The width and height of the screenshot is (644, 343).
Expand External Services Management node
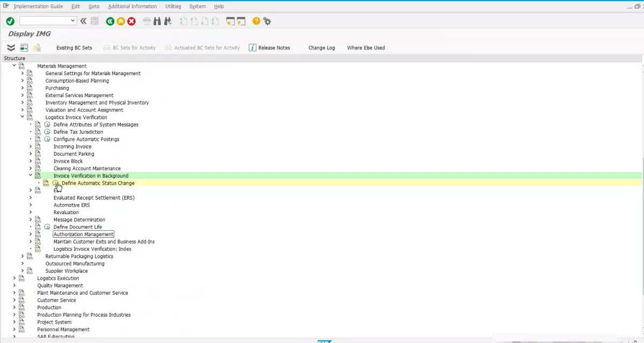point(23,96)
